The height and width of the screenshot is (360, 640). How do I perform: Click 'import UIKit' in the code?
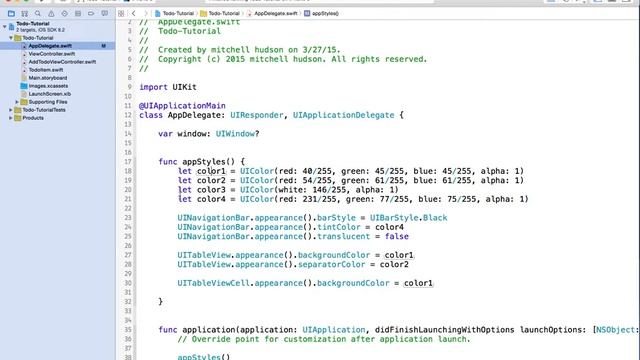pos(168,87)
